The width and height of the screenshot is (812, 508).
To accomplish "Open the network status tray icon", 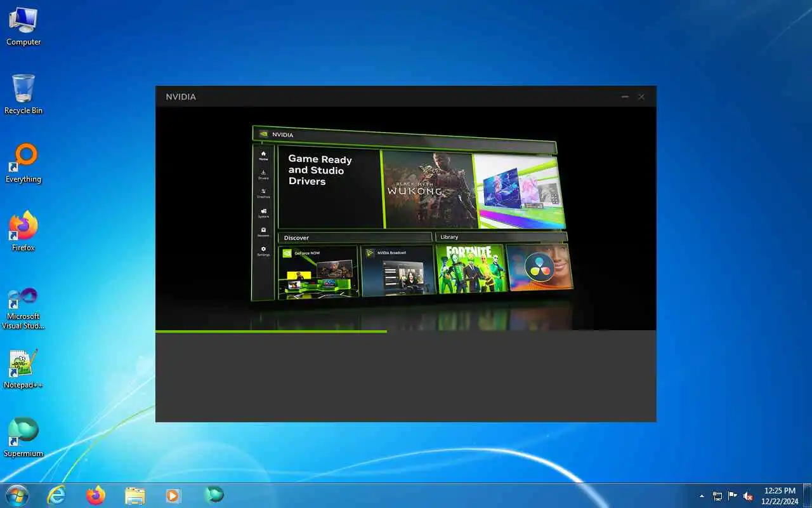I will point(717,496).
